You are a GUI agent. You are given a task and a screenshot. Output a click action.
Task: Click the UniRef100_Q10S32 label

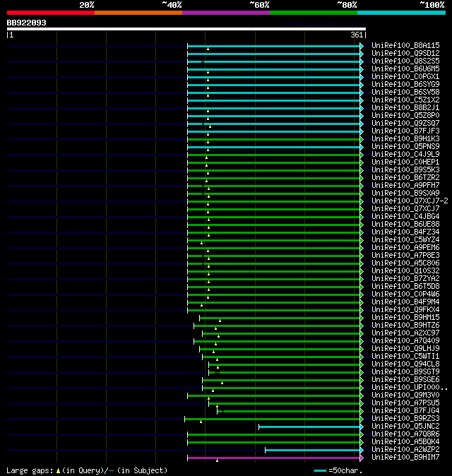[405, 270]
